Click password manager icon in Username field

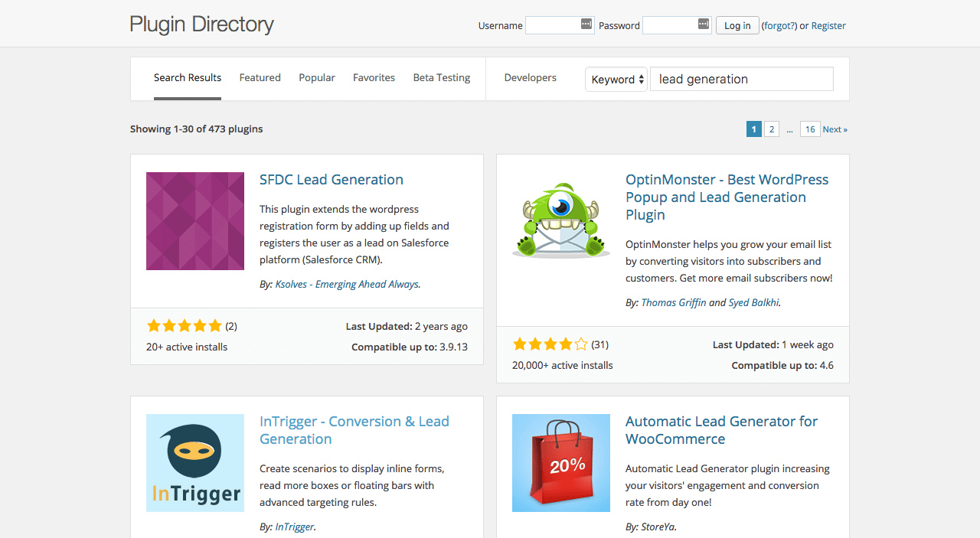pyautogui.click(x=586, y=24)
